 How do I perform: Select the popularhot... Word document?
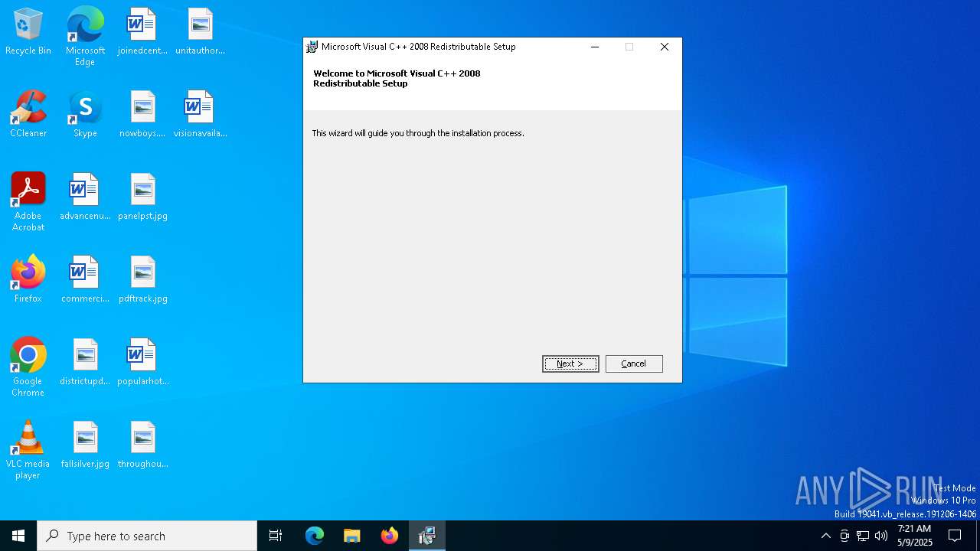click(142, 362)
